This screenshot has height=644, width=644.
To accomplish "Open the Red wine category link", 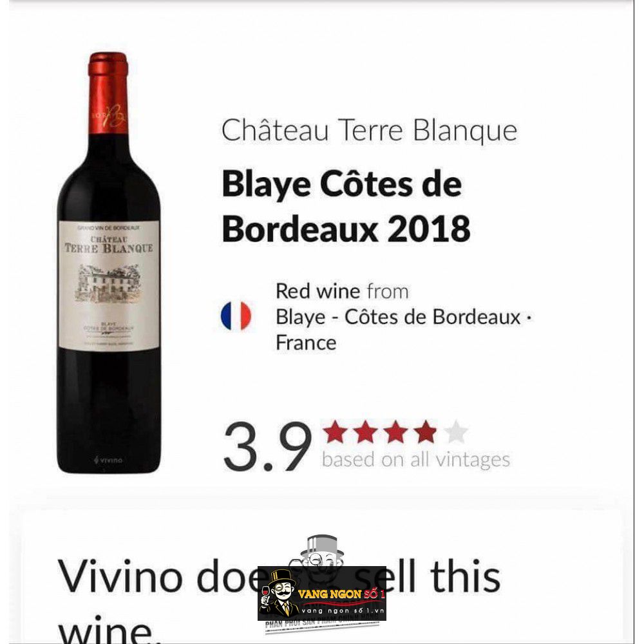I will coord(318,291).
